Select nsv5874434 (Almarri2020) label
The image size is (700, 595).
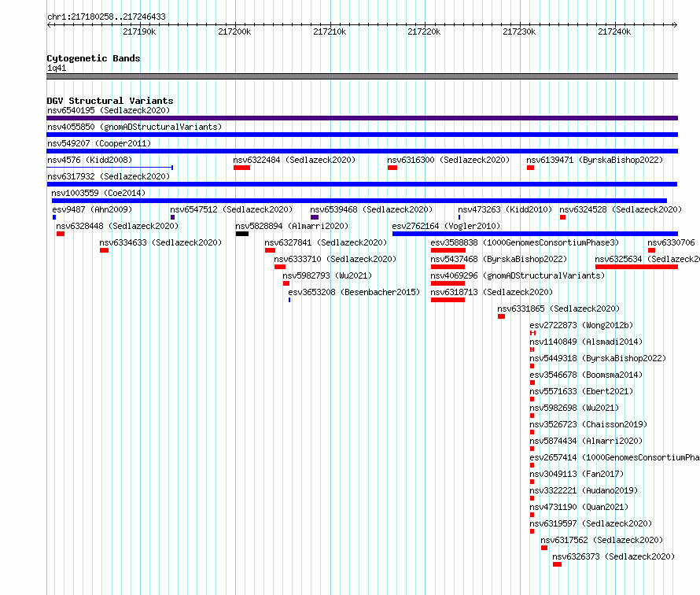pyautogui.click(x=586, y=441)
